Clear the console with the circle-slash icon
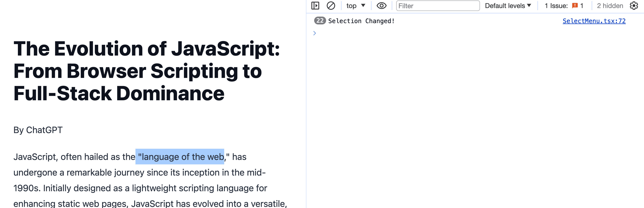The image size is (644, 208). (x=331, y=6)
